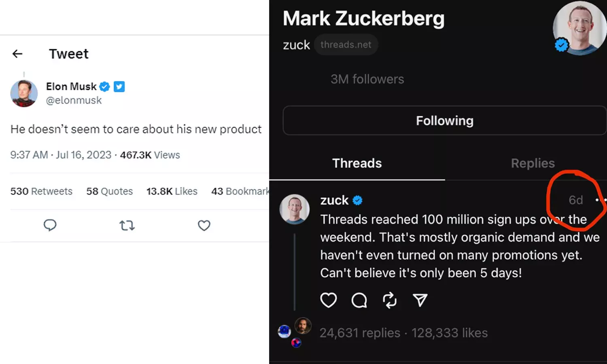Share zuck's thread with the paper plane icon
The width and height of the screenshot is (607, 364).
420,300
